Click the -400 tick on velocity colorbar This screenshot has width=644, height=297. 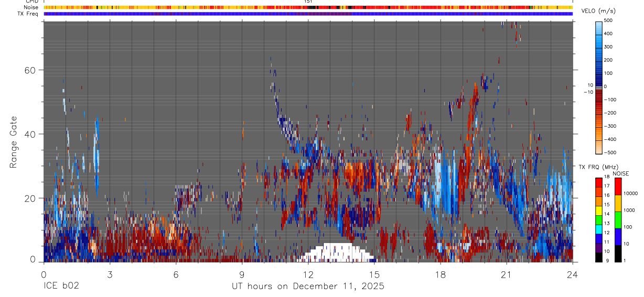pos(609,139)
